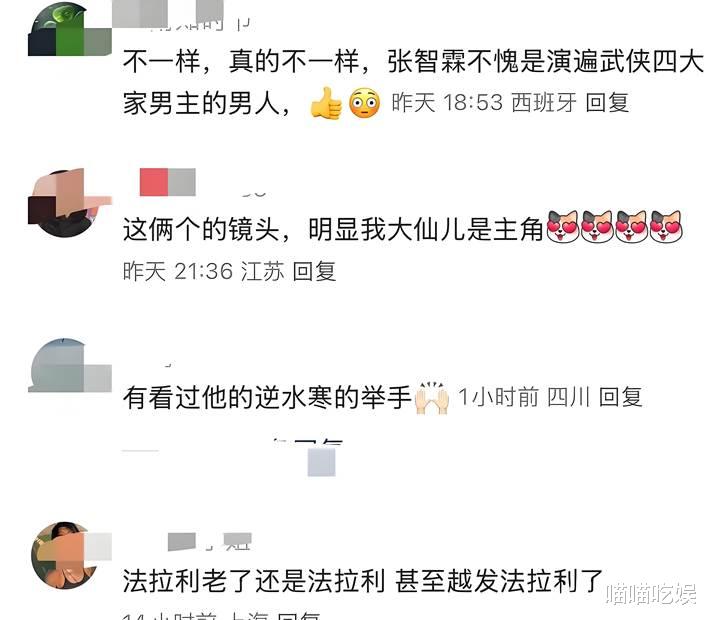
Task: Tap the flushed face emoji in the first comment
Action: (x=364, y=103)
